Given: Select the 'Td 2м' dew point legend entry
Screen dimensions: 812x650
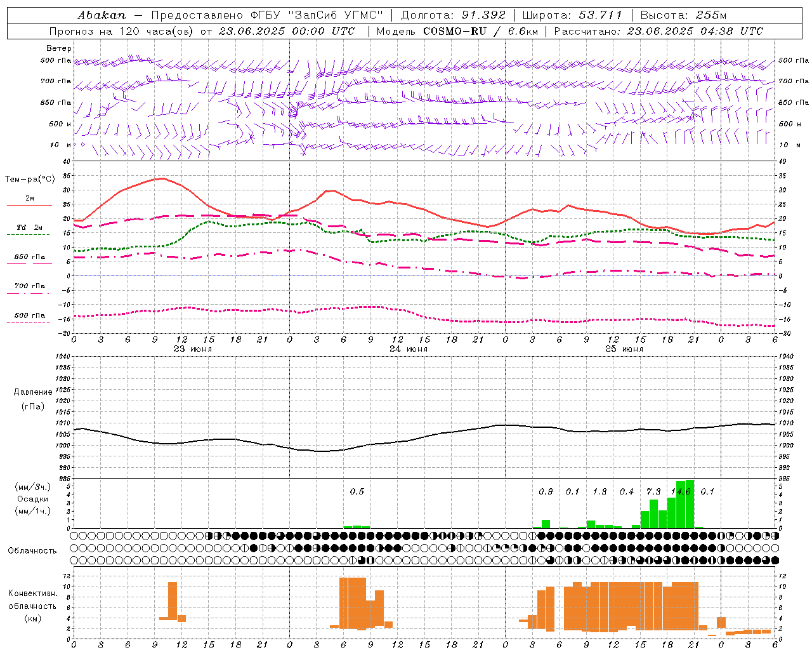Looking at the screenshot, I should tap(30, 227).
